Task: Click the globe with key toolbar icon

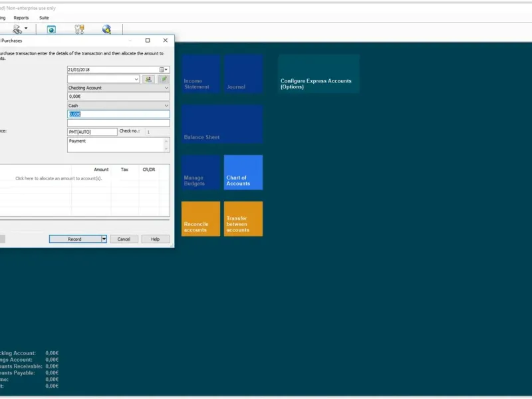Action: [106, 29]
